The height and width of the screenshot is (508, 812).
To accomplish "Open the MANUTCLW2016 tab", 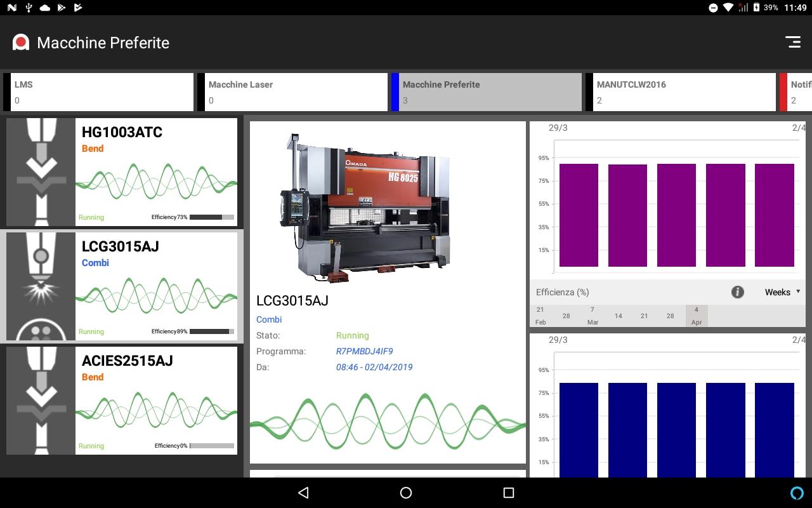I will [x=681, y=92].
